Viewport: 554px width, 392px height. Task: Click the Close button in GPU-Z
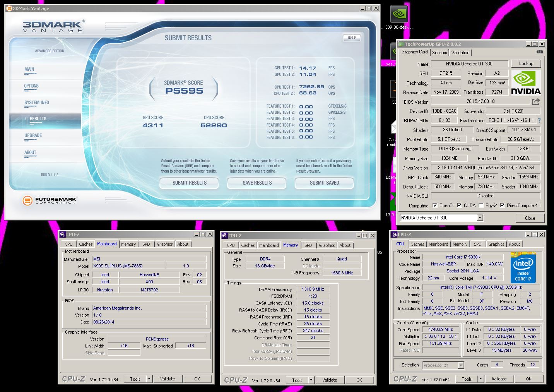click(530, 218)
